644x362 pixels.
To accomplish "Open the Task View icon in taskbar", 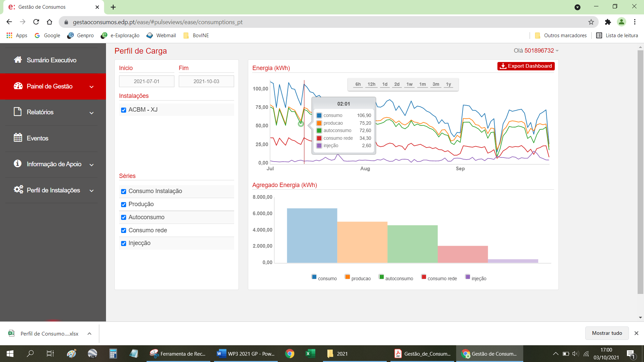I will (x=50, y=354).
